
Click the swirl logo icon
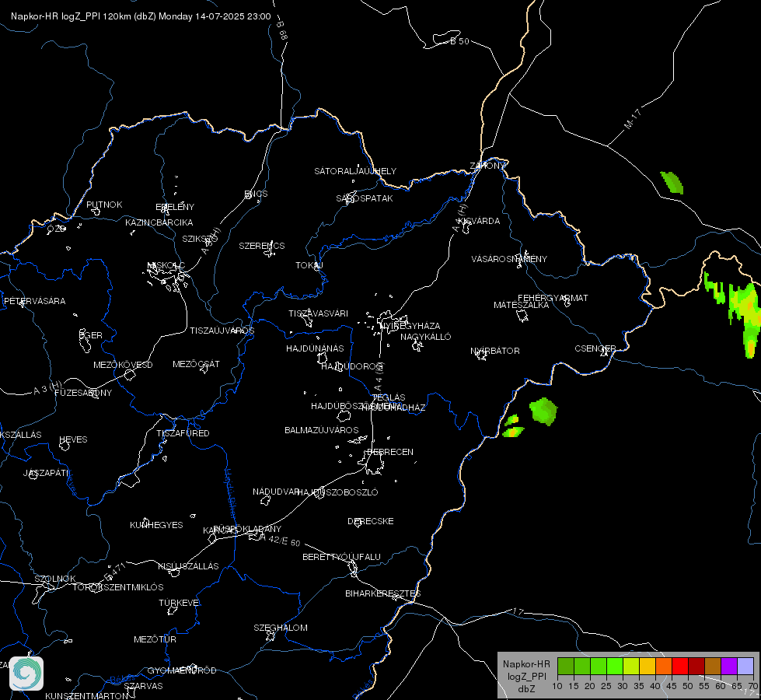point(26,674)
